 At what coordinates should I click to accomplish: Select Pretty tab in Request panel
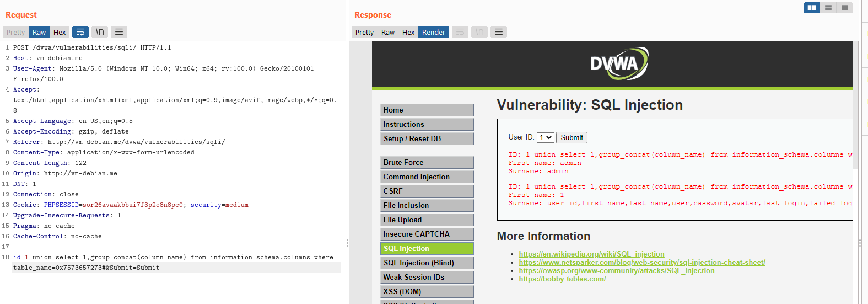click(x=15, y=32)
